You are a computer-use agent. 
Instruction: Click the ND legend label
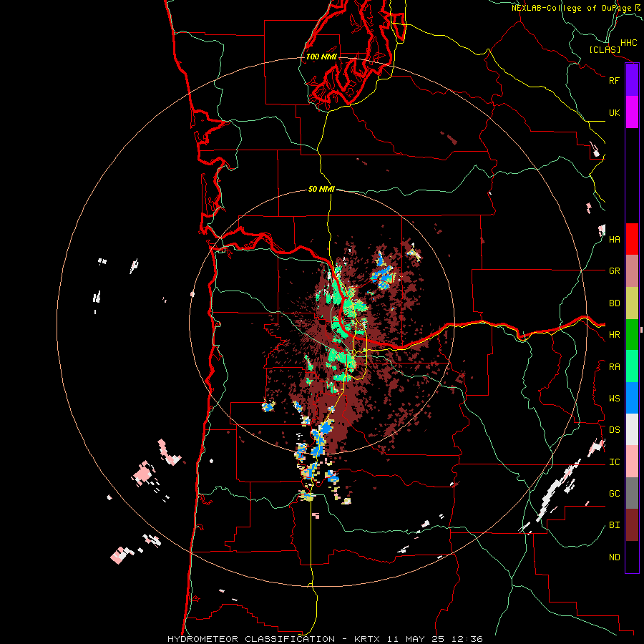615,557
